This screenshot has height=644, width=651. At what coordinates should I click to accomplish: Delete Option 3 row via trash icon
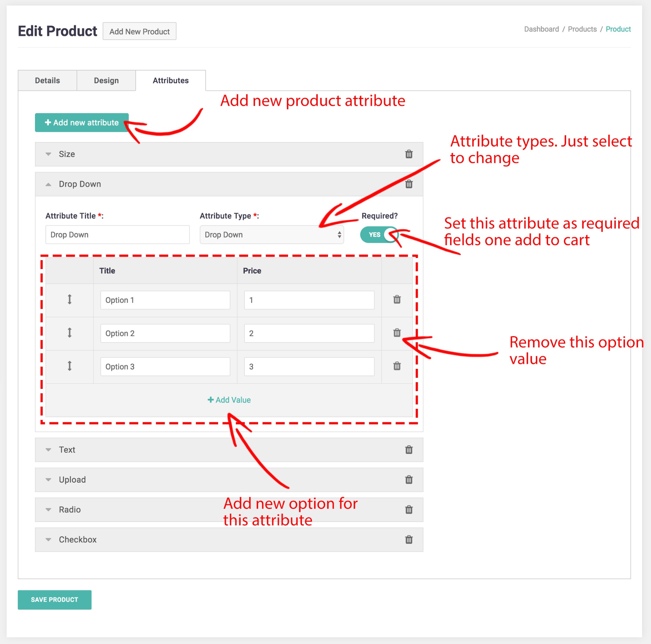[x=397, y=366]
